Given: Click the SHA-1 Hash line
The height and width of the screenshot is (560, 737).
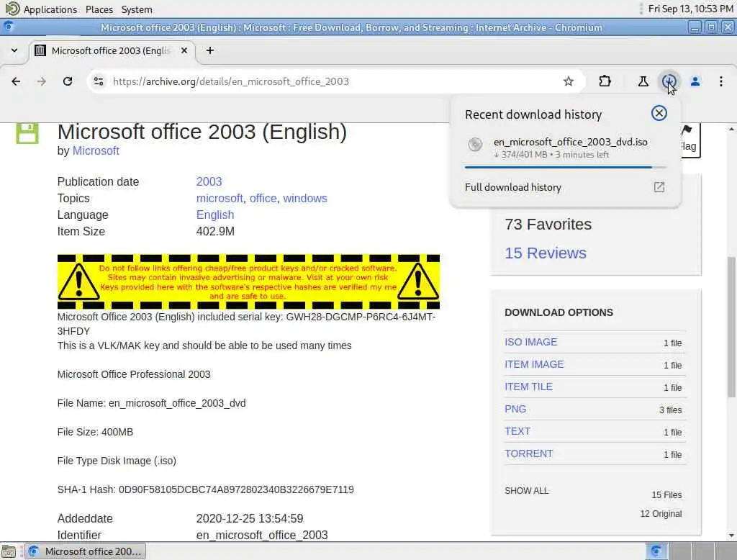Looking at the screenshot, I should coord(205,489).
